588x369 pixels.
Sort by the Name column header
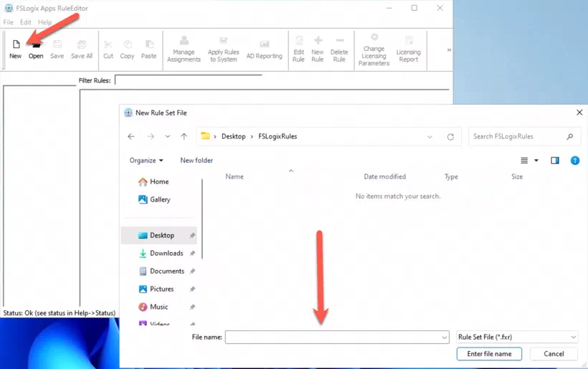click(234, 177)
